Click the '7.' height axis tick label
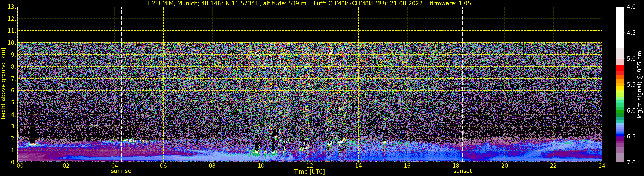Screen dimensions: 644x176 tap(13, 79)
